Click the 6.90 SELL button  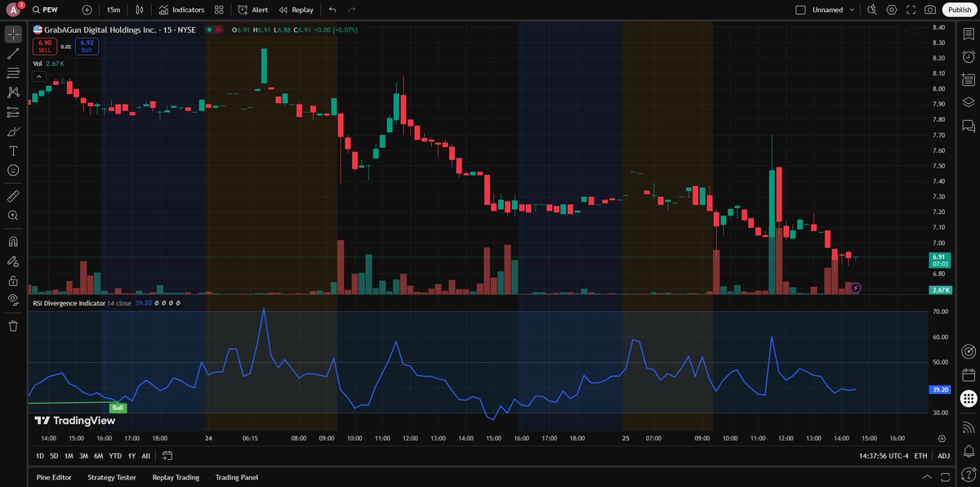pyautogui.click(x=44, y=46)
